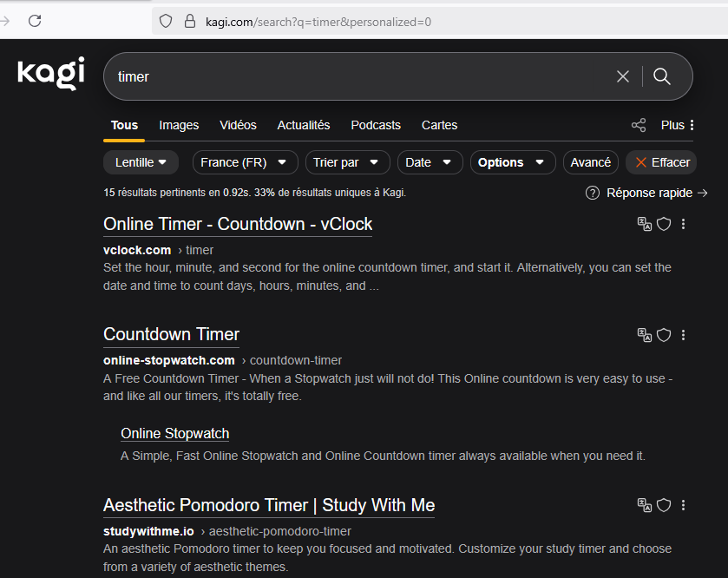Toggle the shield icon in the address bar
The image size is (728, 578).
click(164, 21)
